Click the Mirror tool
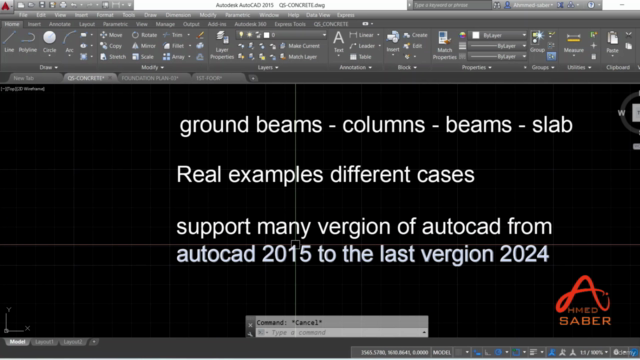640x360 pixels. pyautogui.click(x=144, y=46)
